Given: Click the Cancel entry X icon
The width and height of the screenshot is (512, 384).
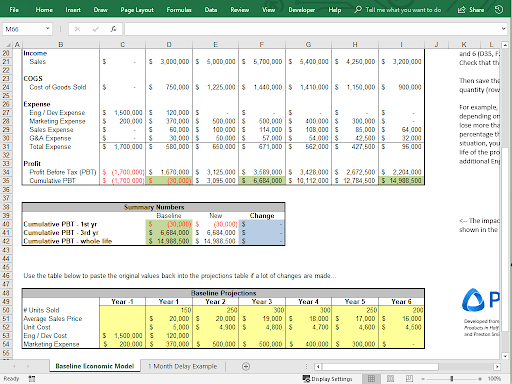Looking at the screenshot, I should 77,29.
